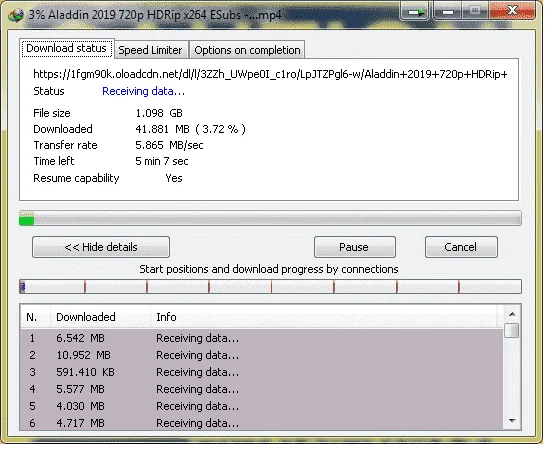Select connection row with 10.952 MB
This screenshot has height=455, width=549.
pyautogui.click(x=262, y=355)
